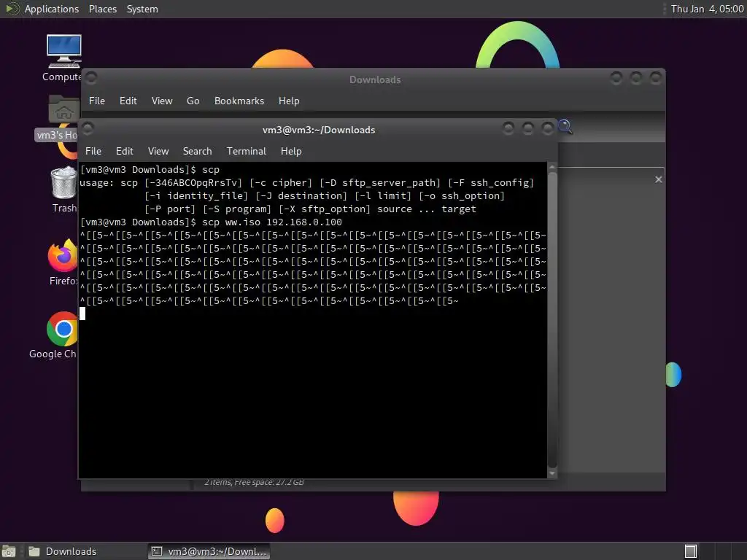Switch to vm3@vm3:~/Downl... taskbar button
Image resolution: width=747 pixels, height=560 pixels.
click(x=209, y=551)
